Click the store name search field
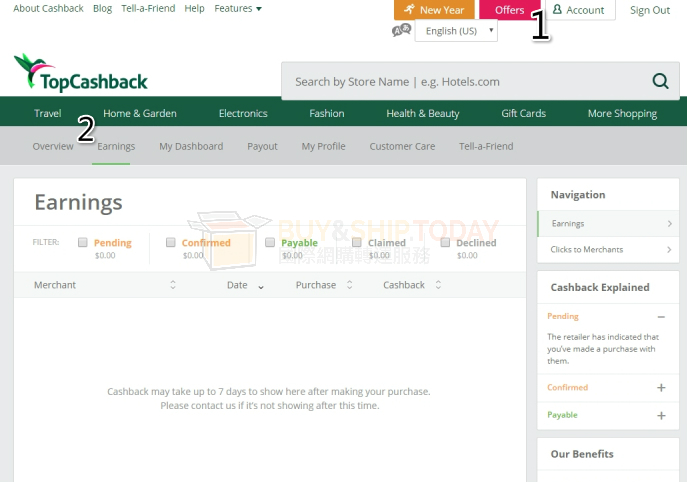Screen dimensions: 687x482 (460, 82)
